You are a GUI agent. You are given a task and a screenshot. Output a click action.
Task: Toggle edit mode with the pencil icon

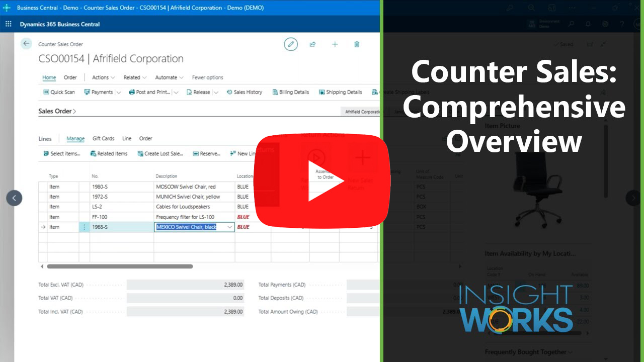[x=291, y=44]
